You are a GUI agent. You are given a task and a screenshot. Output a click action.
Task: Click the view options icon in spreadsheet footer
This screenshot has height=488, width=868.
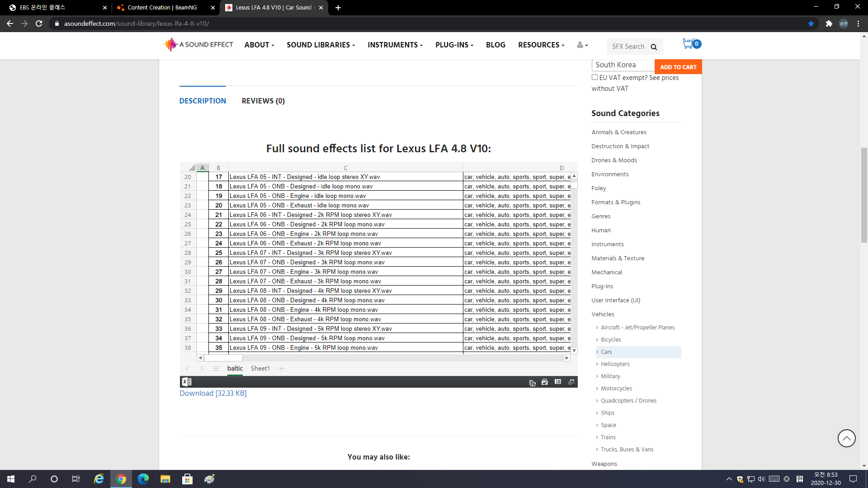(x=558, y=382)
